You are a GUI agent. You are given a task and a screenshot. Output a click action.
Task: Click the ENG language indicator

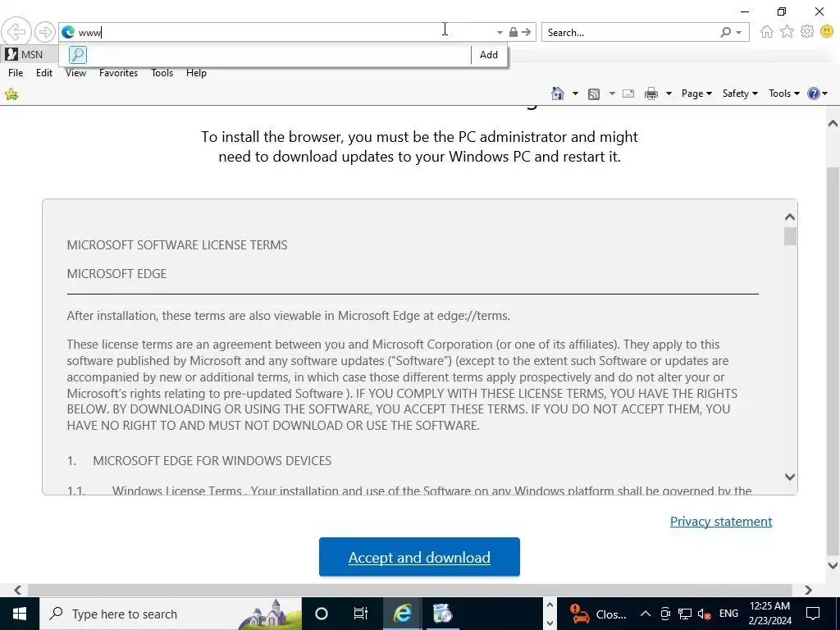728,614
